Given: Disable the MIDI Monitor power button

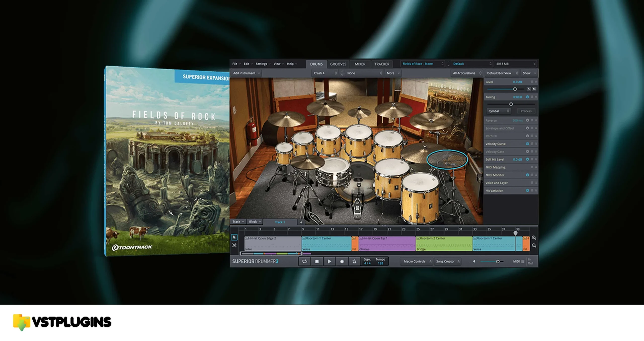Looking at the screenshot, I should tap(527, 175).
